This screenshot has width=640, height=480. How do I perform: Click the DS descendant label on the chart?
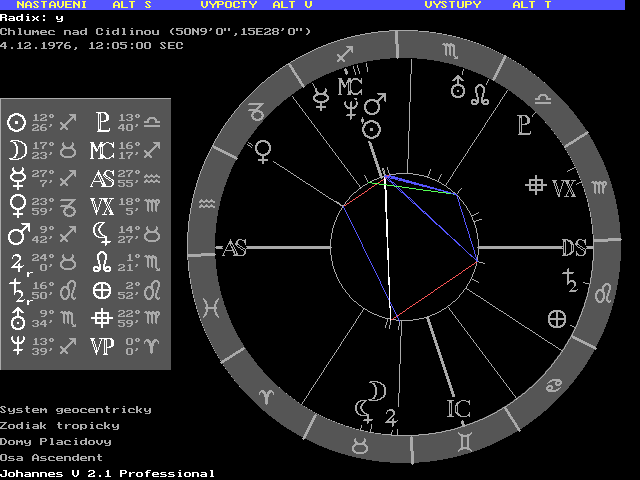point(574,248)
